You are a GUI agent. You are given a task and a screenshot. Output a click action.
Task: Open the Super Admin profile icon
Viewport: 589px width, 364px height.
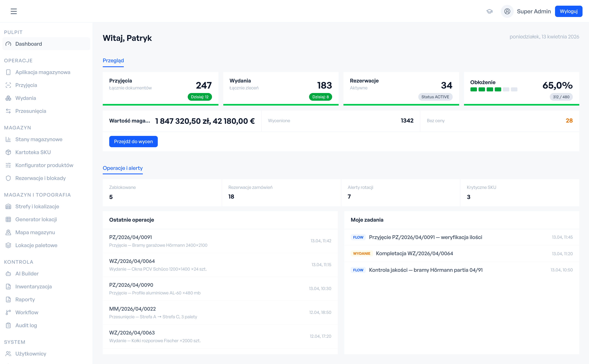pyautogui.click(x=507, y=11)
